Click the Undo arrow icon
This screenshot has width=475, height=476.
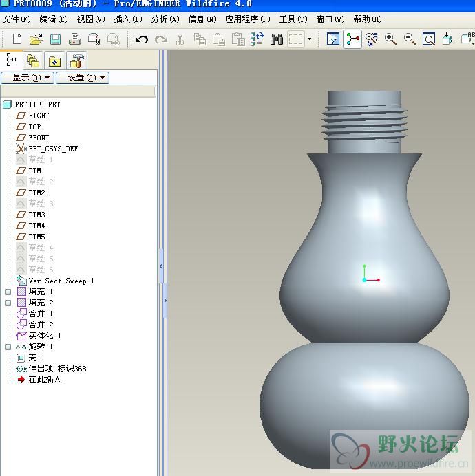142,39
